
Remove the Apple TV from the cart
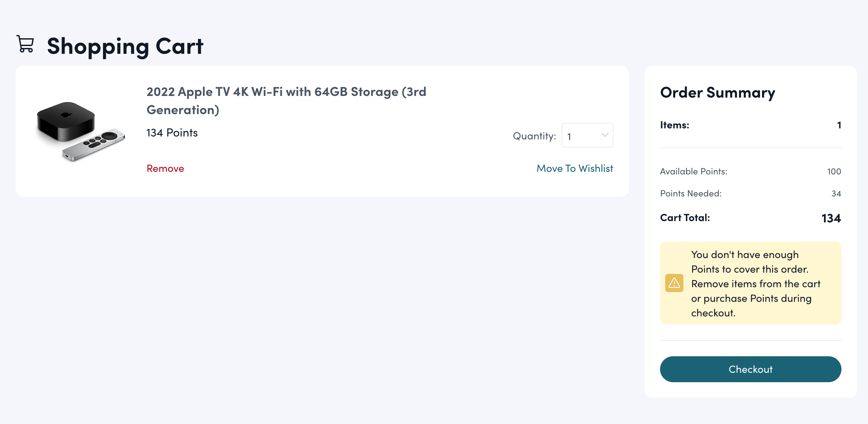pos(165,168)
